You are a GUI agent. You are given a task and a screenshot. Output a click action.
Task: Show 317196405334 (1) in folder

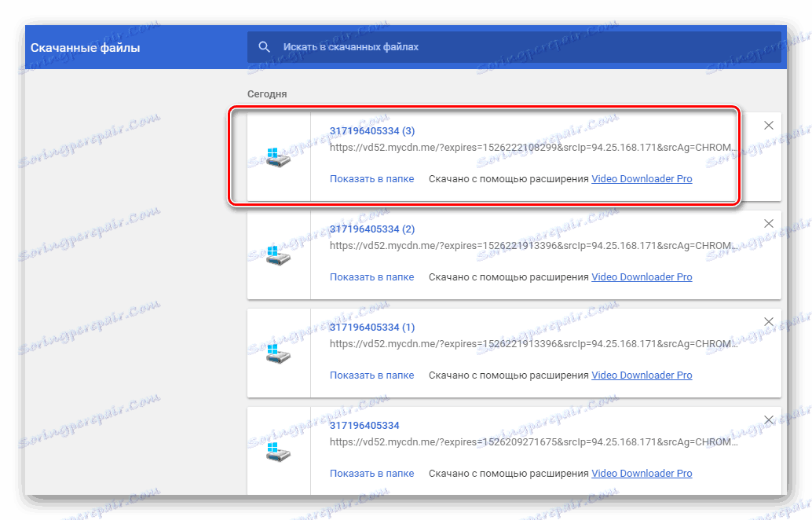tap(371, 375)
